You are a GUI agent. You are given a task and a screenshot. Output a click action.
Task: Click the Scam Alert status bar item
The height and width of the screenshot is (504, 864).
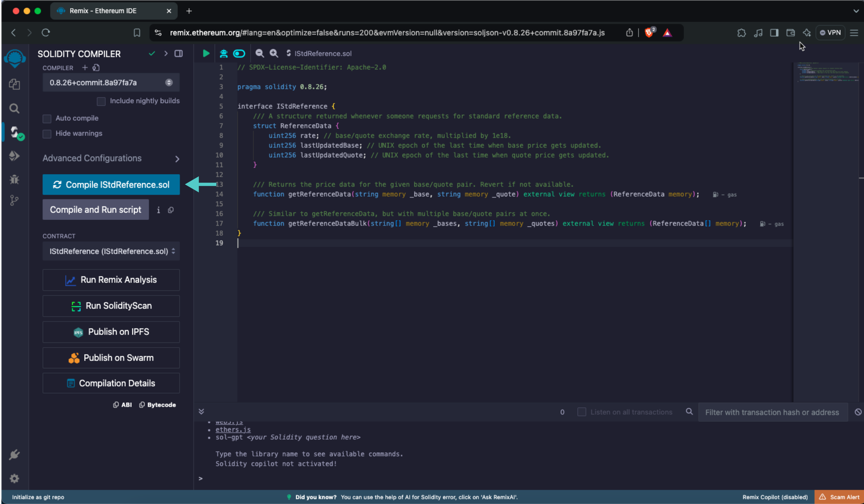(x=839, y=497)
